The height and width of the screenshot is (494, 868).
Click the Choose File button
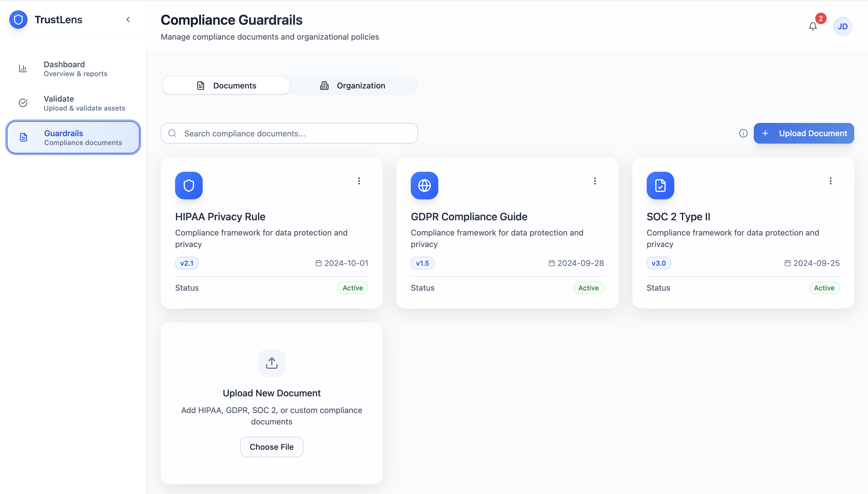[272, 447]
